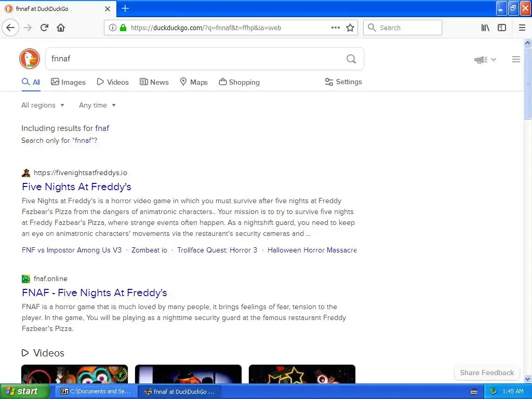Image resolution: width=532 pixels, height=399 pixels.
Task: Click the Share Feedback button
Action: pos(487,373)
